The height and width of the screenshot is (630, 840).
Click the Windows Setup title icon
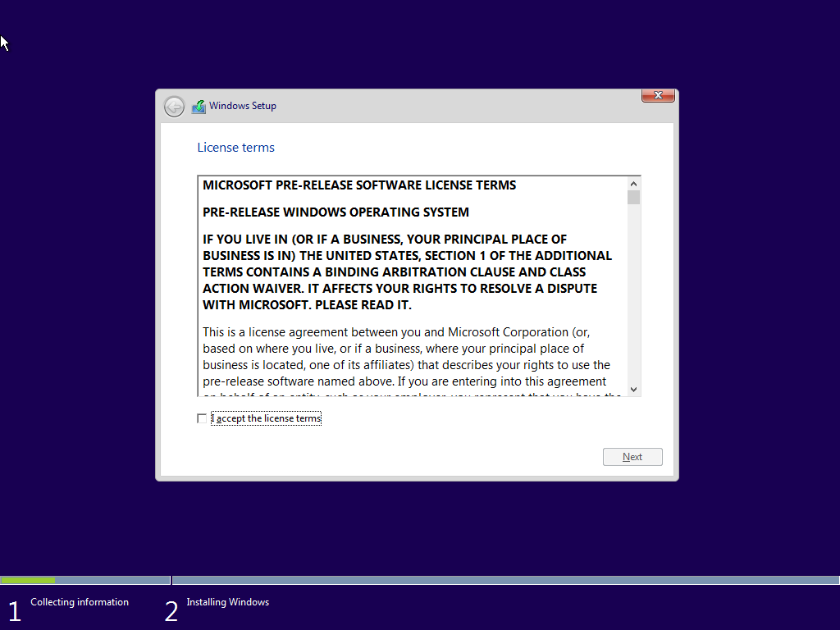199,107
